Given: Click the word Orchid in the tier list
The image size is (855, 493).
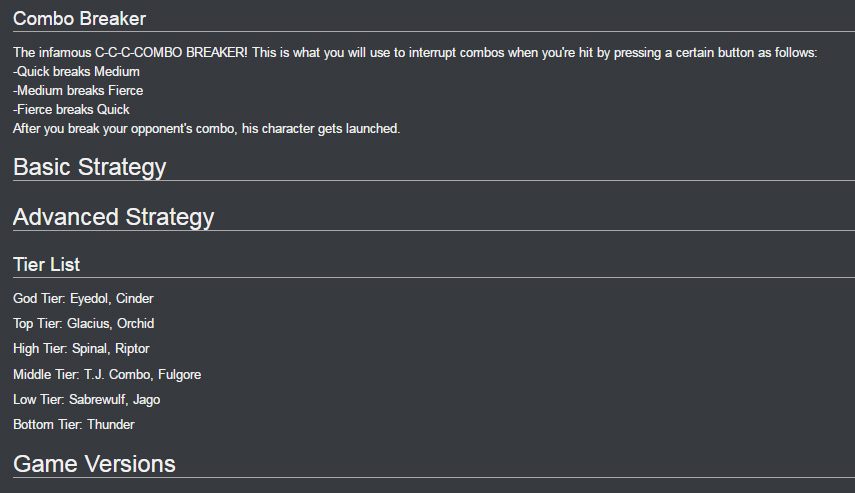Looking at the screenshot, I should 135,323.
